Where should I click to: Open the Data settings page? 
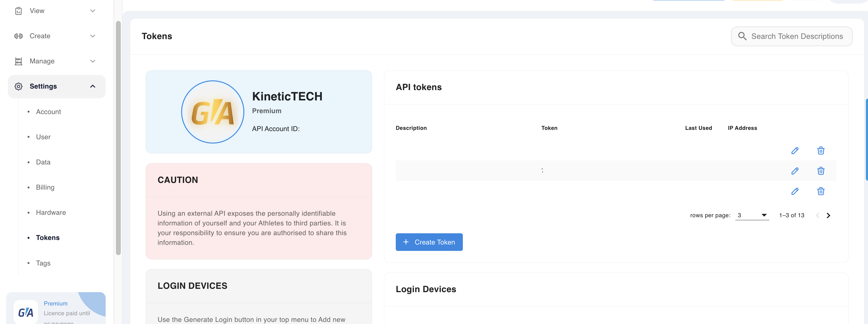pyautogui.click(x=43, y=162)
